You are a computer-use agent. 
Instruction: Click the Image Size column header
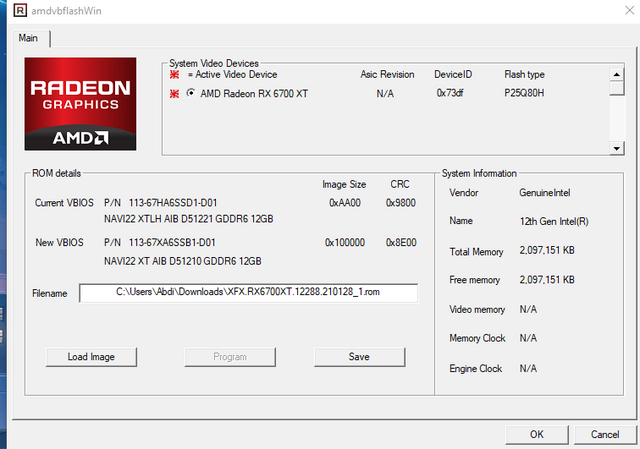click(x=344, y=184)
